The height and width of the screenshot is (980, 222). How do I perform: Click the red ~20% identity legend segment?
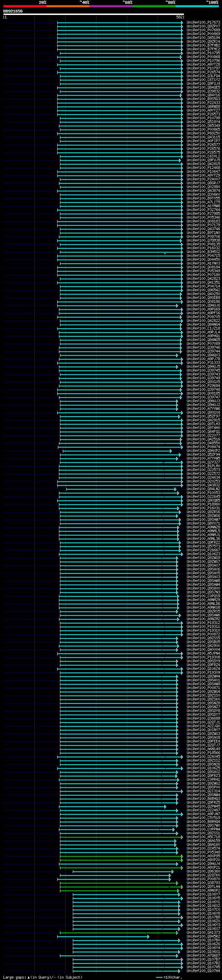point(25,6)
